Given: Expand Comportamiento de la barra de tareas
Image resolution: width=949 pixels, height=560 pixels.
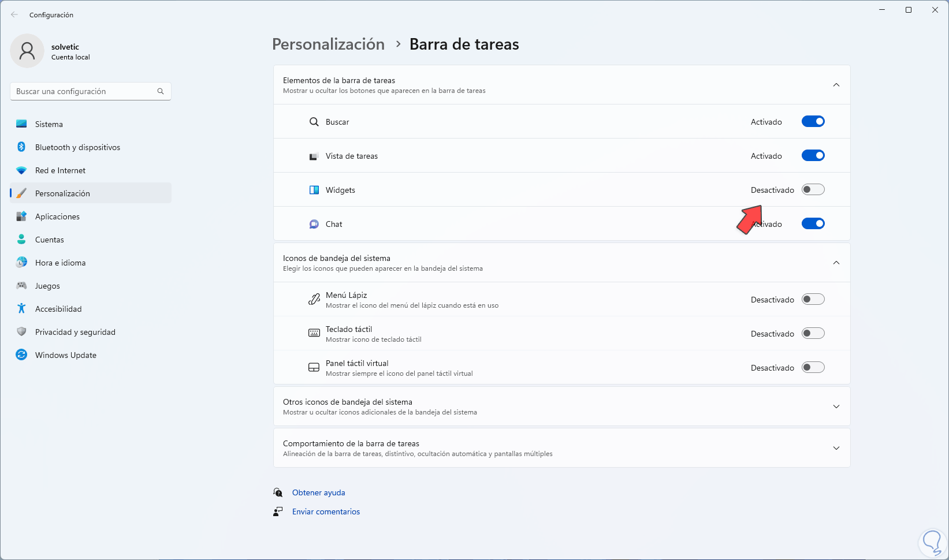Looking at the screenshot, I should point(836,448).
